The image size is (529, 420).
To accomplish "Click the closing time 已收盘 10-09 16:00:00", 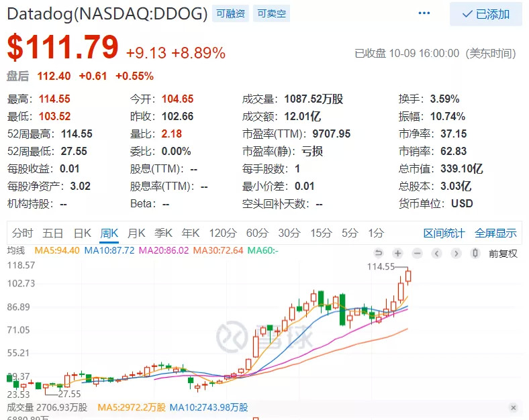I will (x=407, y=54).
